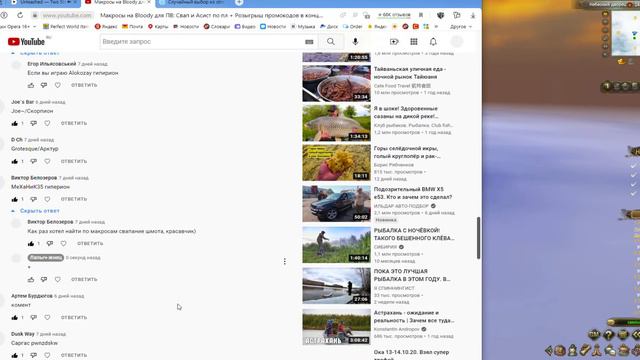Open three-dot menu of the newest comment
640x360 pixels.
(284, 262)
